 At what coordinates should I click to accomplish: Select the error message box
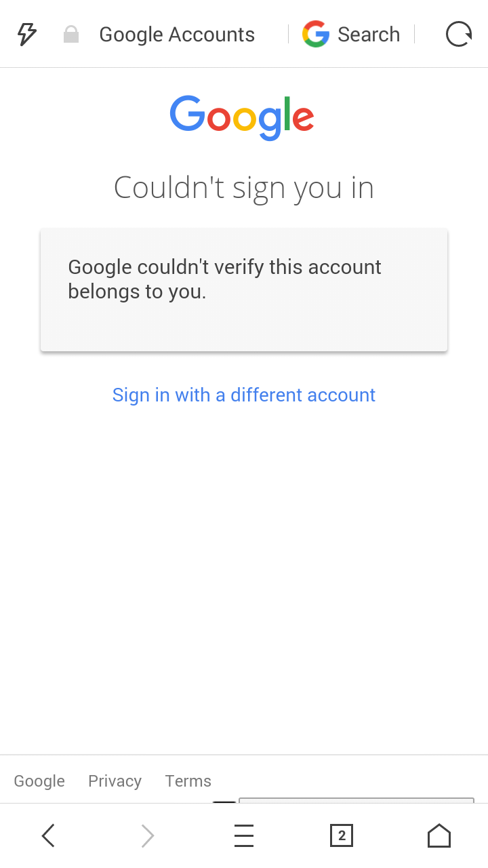(243, 290)
